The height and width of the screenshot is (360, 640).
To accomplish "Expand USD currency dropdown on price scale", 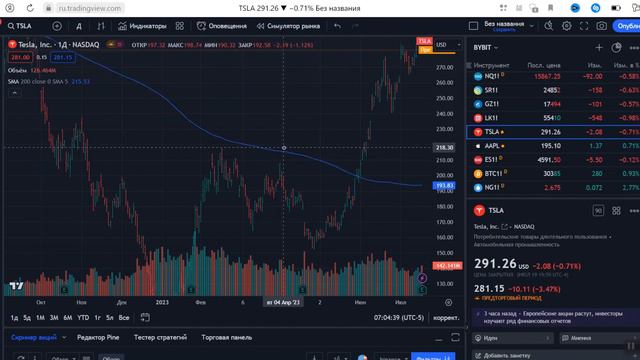I will [x=448, y=44].
